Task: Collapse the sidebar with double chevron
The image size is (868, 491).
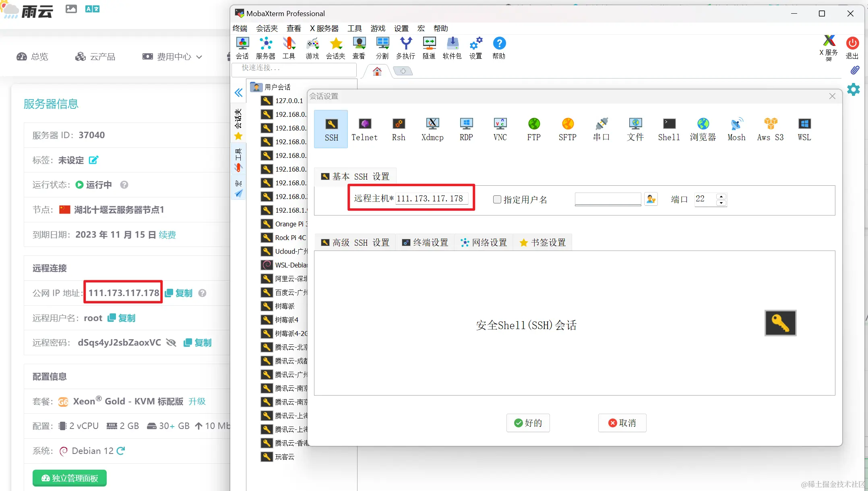Action: pyautogui.click(x=239, y=93)
